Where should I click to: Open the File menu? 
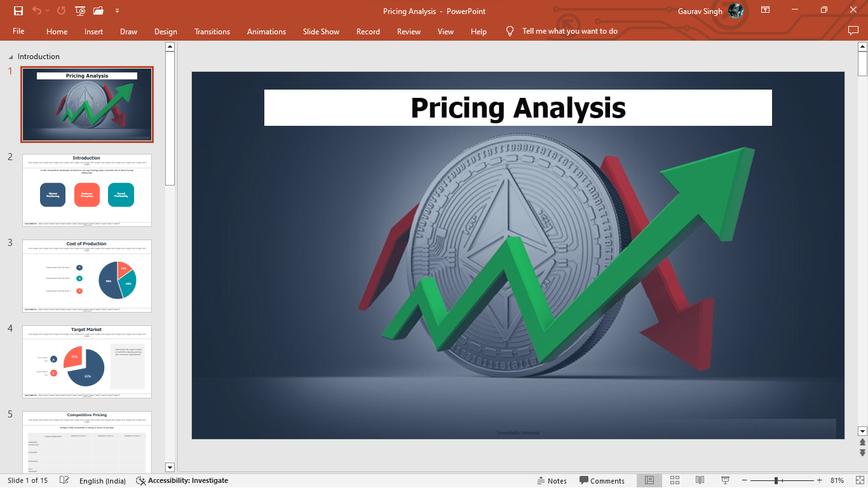click(x=18, y=31)
